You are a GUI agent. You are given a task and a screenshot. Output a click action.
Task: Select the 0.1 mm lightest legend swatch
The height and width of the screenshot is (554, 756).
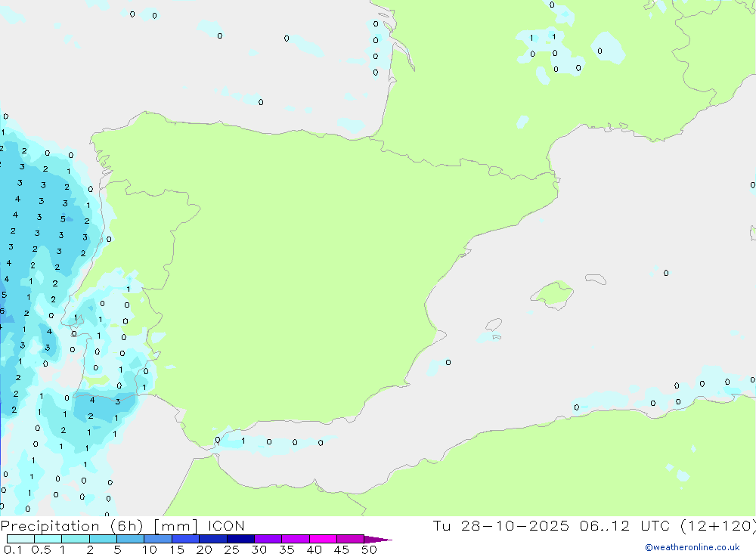tap(20, 539)
